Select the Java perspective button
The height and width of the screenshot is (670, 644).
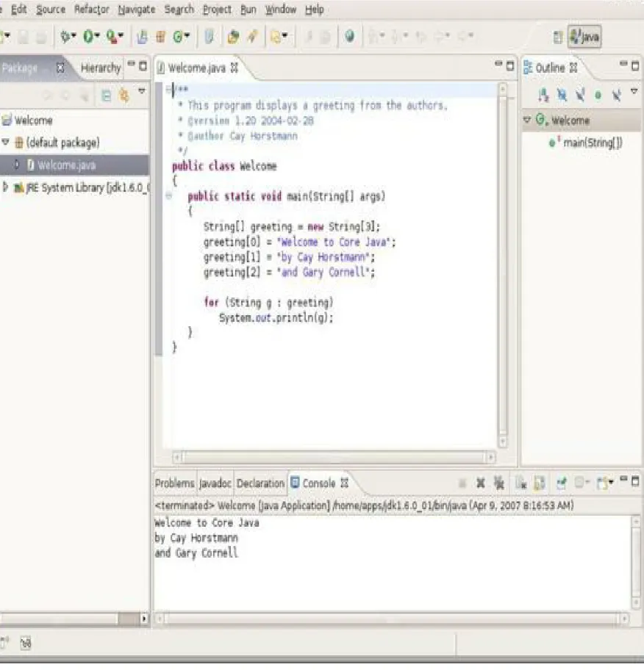(x=584, y=37)
